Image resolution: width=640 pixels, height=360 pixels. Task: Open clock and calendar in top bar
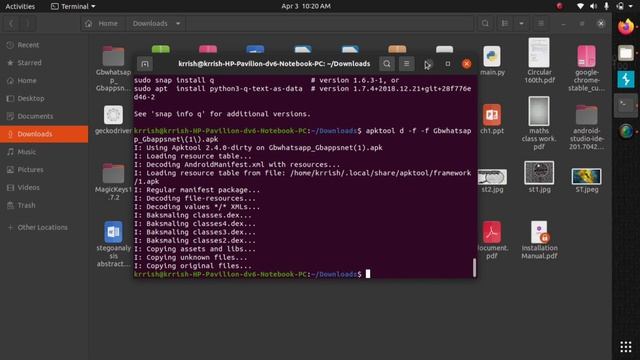pyautogui.click(x=306, y=6)
